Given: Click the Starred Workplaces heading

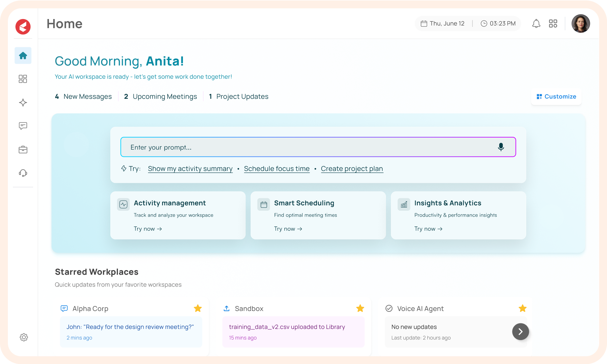Looking at the screenshot, I should [97, 272].
